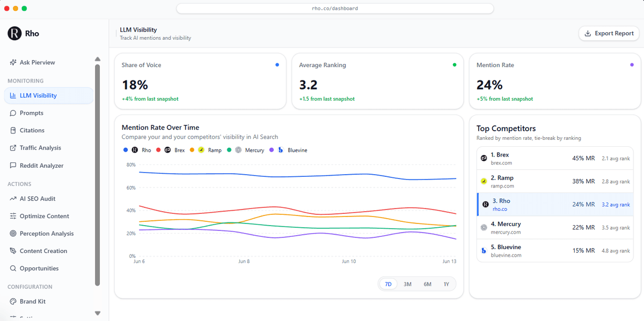Screen dimensions: 644x321
Task: Click the Mention Rate 24% value
Action: pyautogui.click(x=489, y=85)
